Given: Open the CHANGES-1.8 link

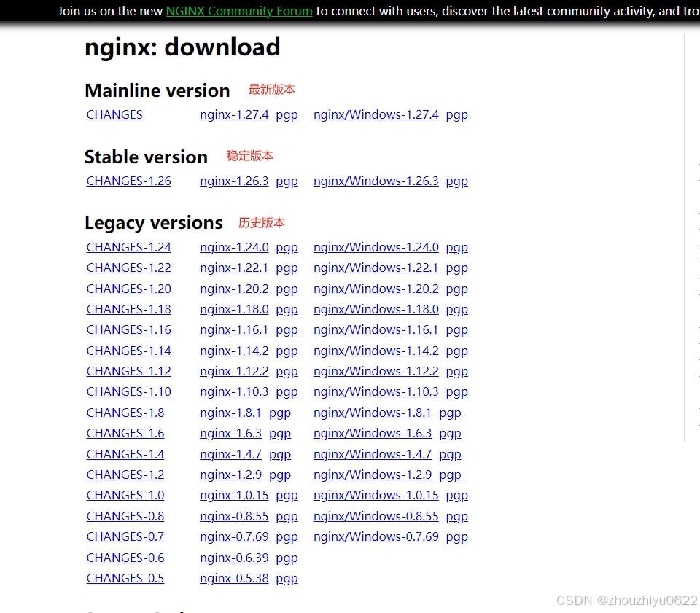Looking at the screenshot, I should (125, 413).
